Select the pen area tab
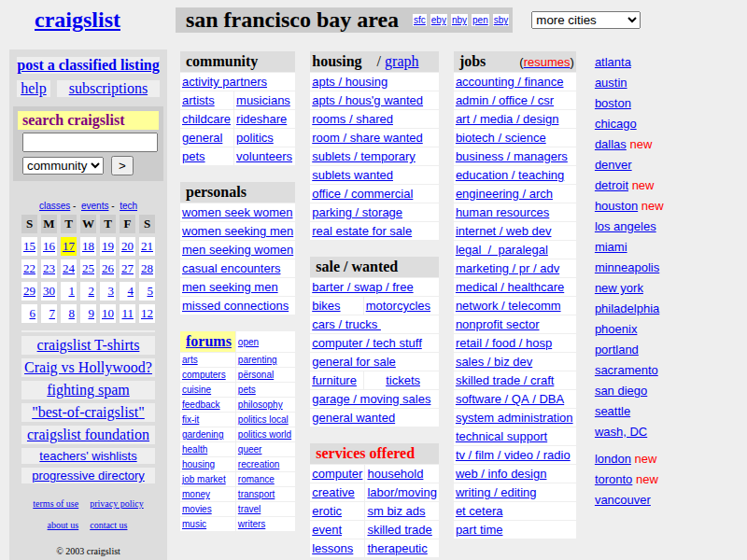747x560 pixels. tap(480, 20)
